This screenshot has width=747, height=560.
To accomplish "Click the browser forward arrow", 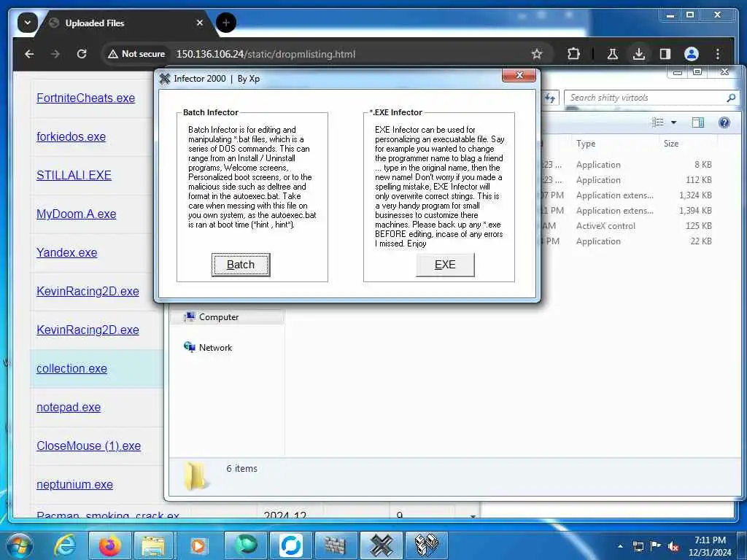I will click(x=55, y=54).
